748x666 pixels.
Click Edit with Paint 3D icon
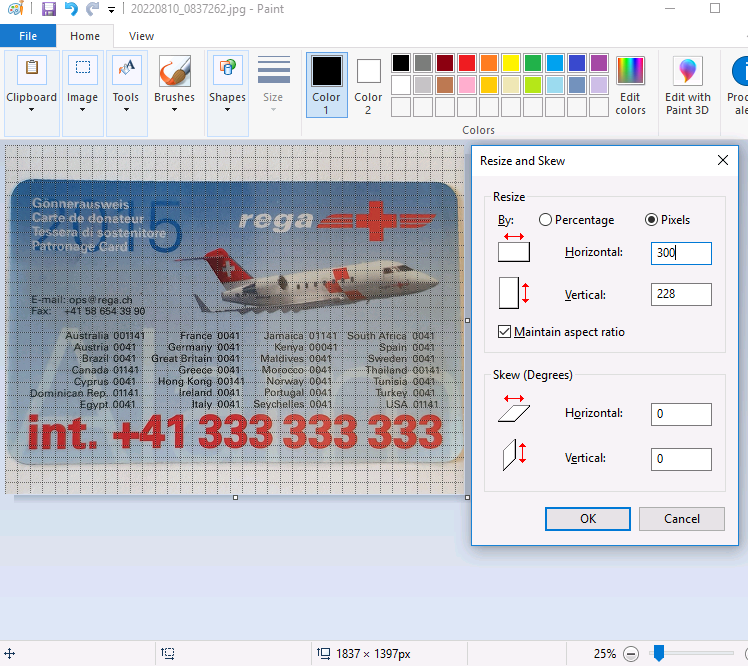click(x=687, y=71)
